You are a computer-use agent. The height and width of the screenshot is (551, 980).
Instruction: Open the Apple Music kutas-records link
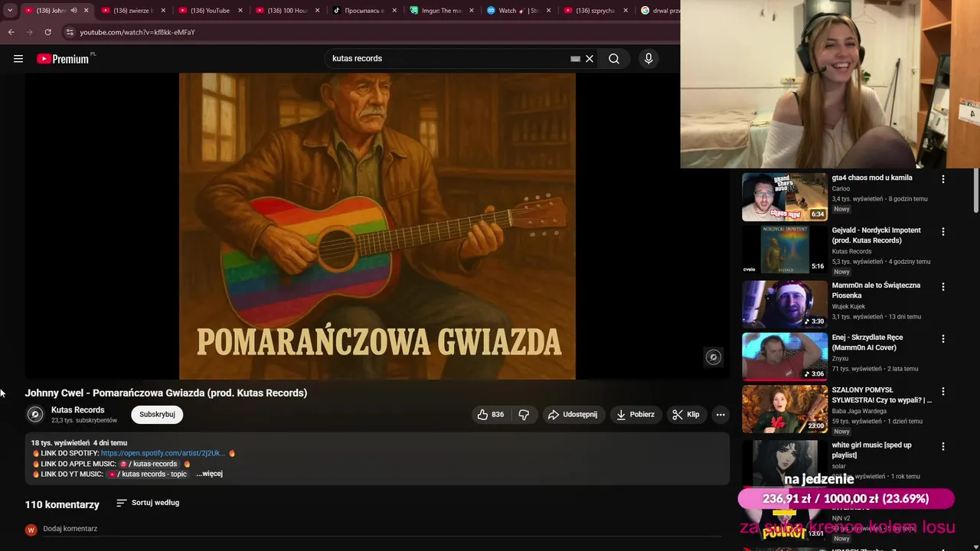pos(149,464)
